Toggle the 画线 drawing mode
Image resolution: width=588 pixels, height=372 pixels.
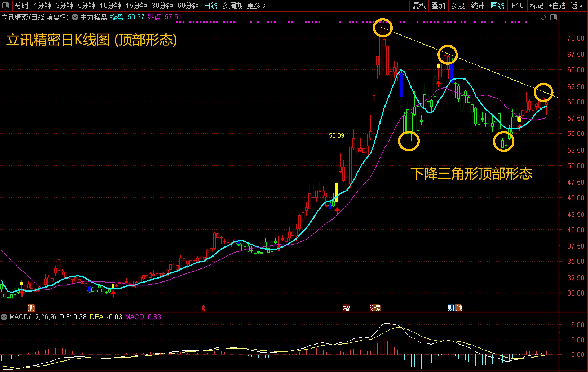click(497, 6)
